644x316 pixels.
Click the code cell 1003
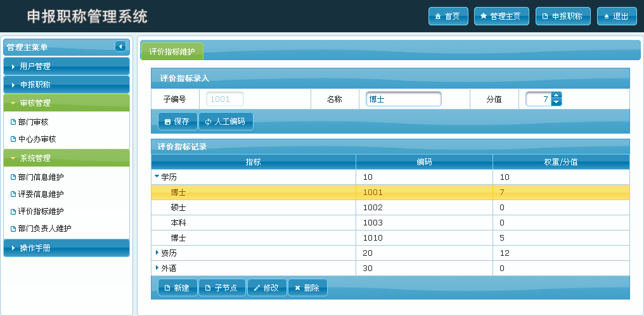[424, 222]
